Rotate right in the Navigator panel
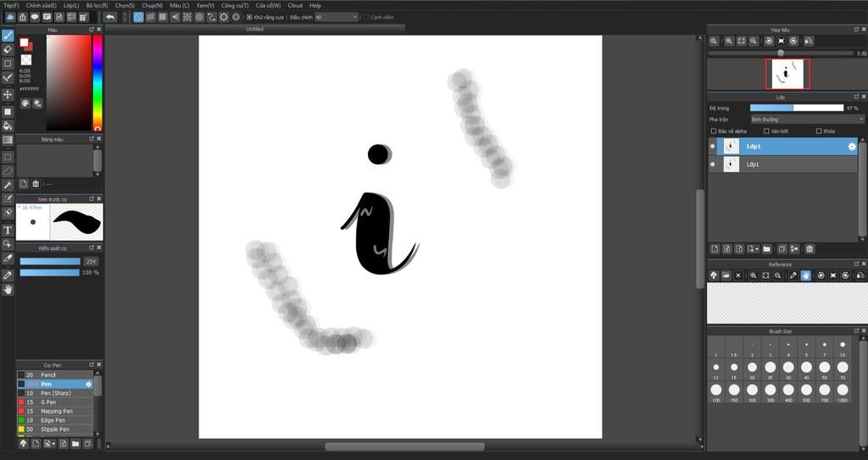The height and width of the screenshot is (460, 868). [793, 41]
